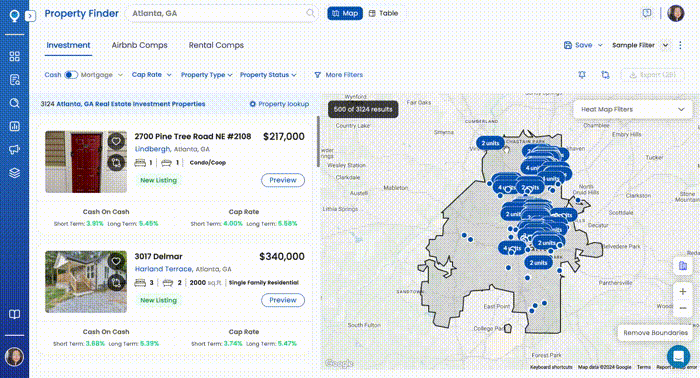Open the stacked layers icon in the sidebar

click(x=14, y=173)
